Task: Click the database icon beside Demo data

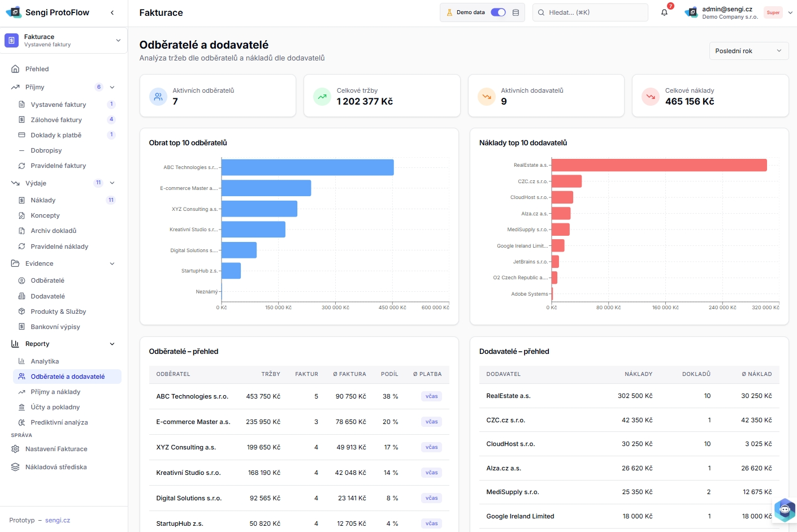Action: [516, 12]
